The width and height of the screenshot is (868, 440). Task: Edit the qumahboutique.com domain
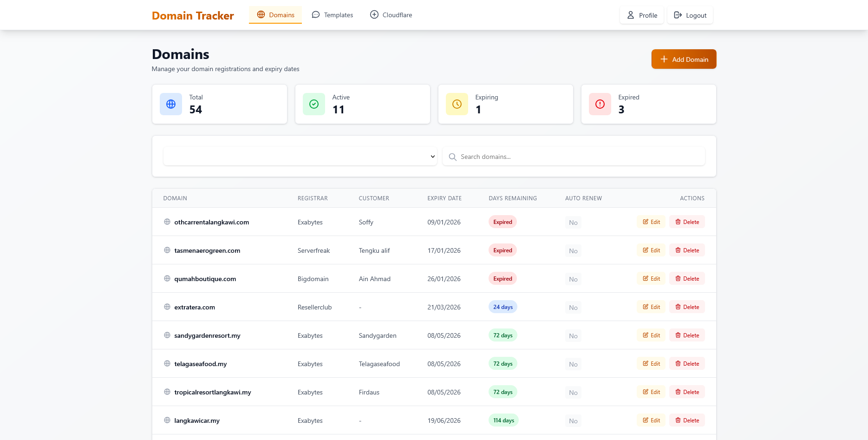(651, 278)
